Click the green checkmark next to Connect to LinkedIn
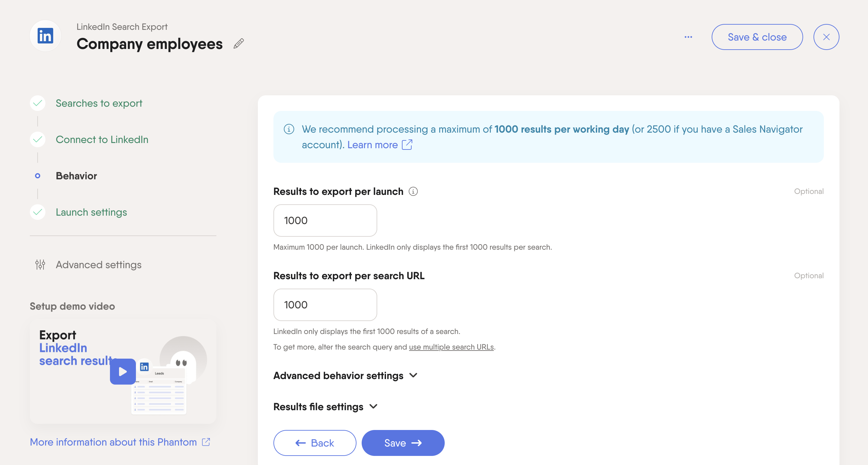 click(38, 139)
